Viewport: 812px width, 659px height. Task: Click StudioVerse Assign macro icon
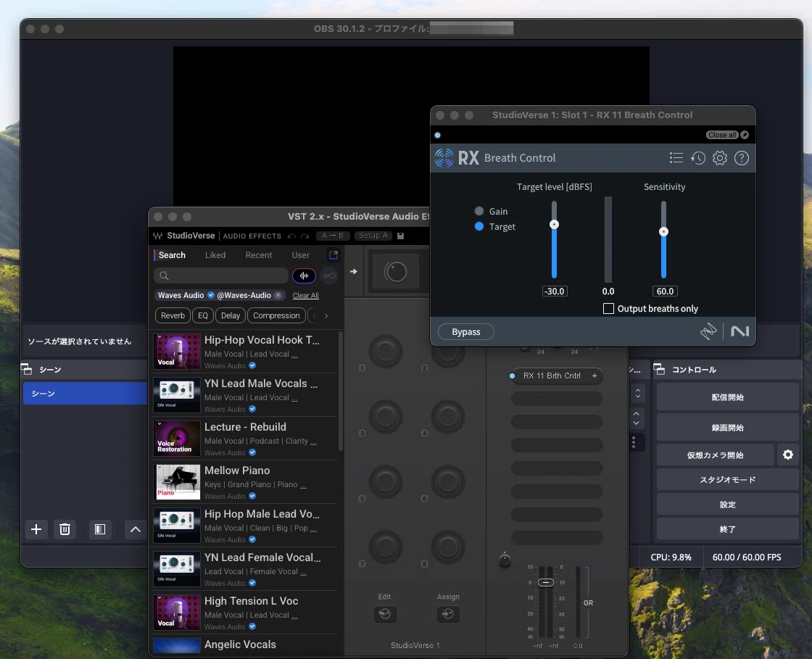click(448, 614)
